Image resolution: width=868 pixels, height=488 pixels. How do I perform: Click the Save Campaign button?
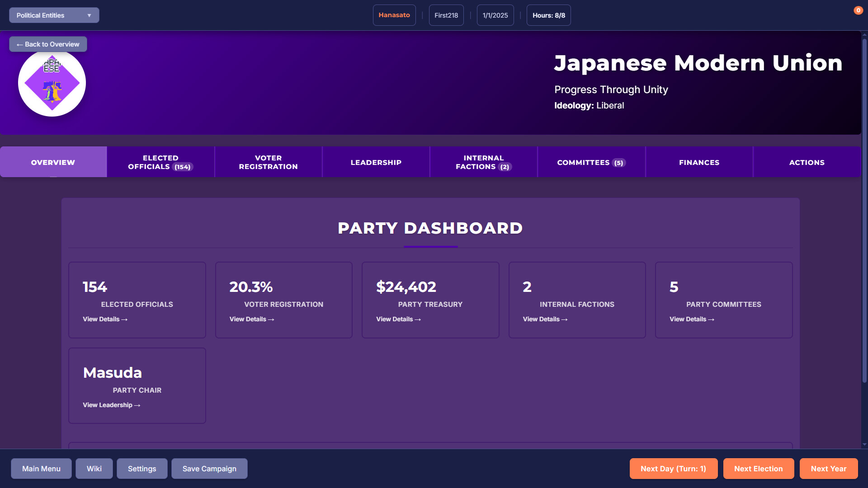pos(209,469)
